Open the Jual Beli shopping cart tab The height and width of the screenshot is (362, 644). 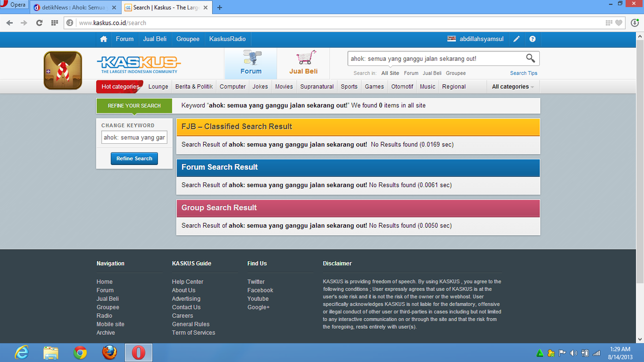click(303, 63)
